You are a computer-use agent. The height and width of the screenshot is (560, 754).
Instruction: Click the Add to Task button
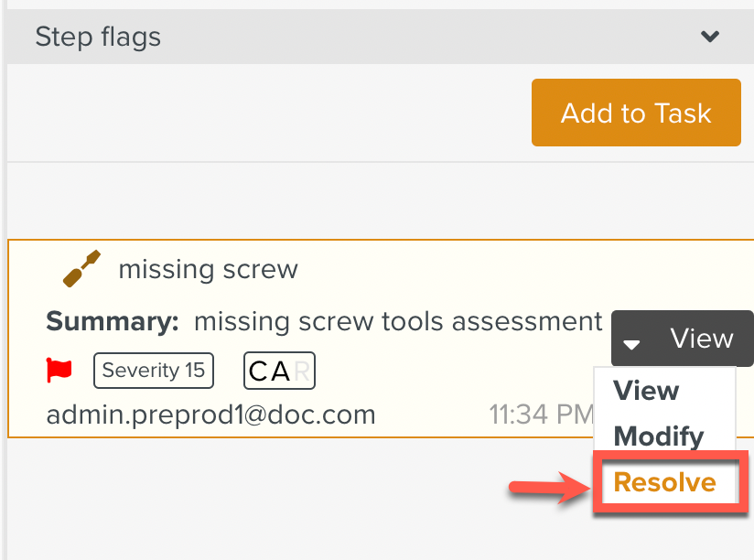click(x=635, y=113)
